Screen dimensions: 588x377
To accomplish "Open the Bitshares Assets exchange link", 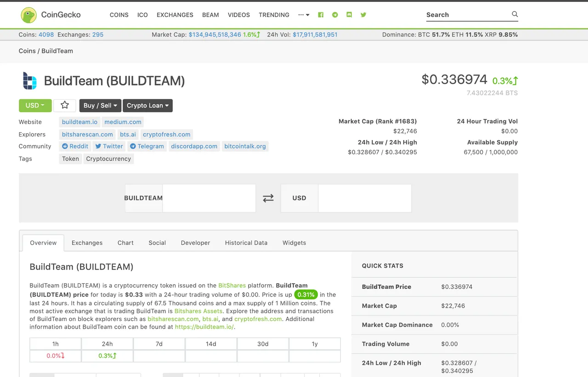I will 198,311.
